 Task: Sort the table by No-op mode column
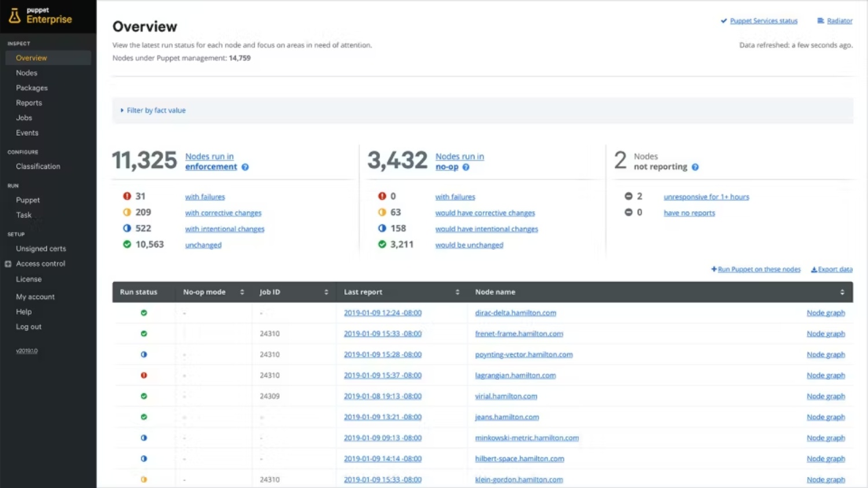tap(241, 292)
